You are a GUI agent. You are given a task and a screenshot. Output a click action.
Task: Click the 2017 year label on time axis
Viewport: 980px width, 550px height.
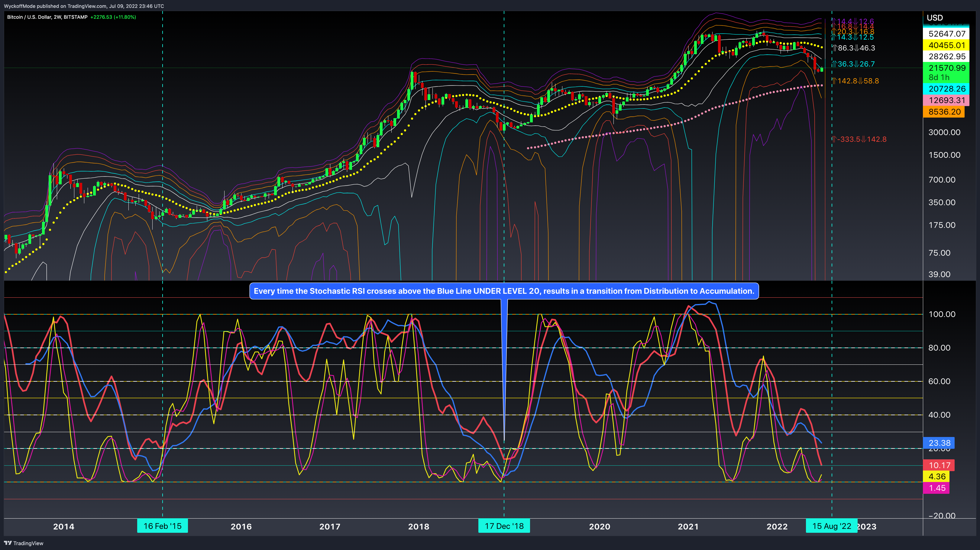pyautogui.click(x=330, y=527)
